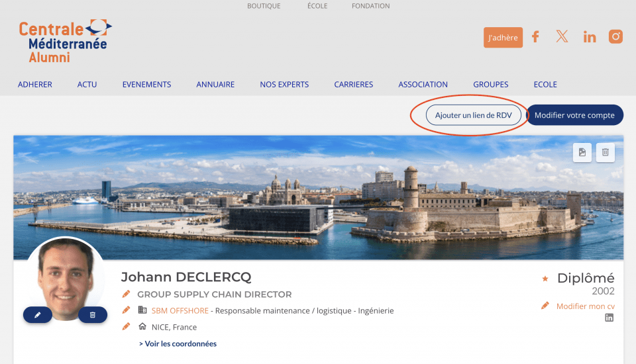The width and height of the screenshot is (636, 364).
Task: Open the LinkedIn icon under the CV link
Action: [x=609, y=318]
